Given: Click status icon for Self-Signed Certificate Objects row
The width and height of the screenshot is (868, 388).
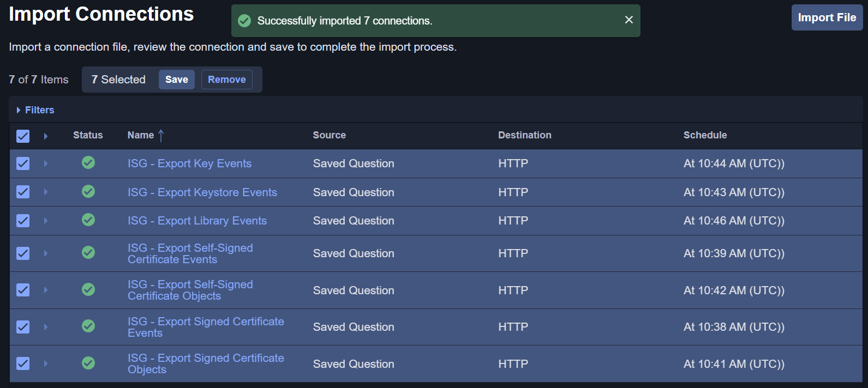Looking at the screenshot, I should [88, 289].
